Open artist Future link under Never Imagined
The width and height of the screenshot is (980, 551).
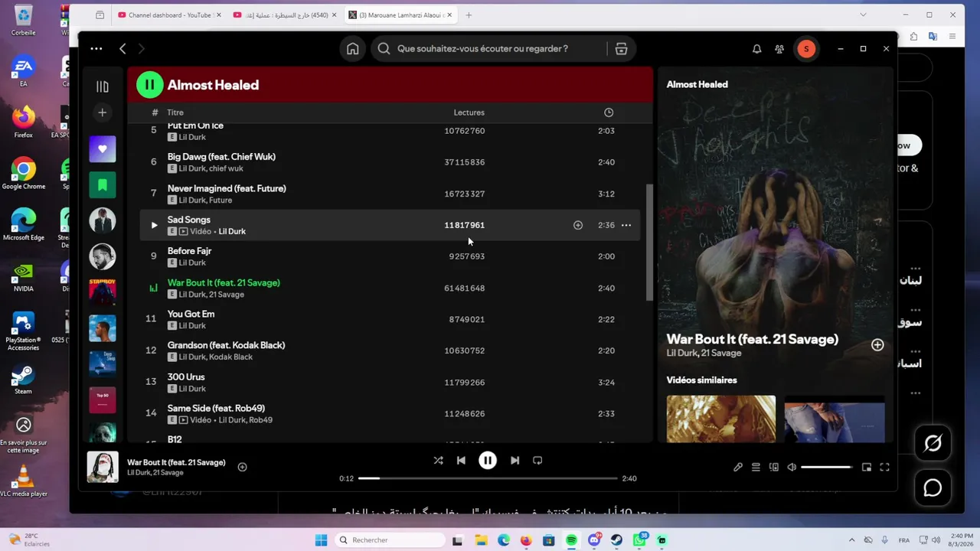coord(220,200)
